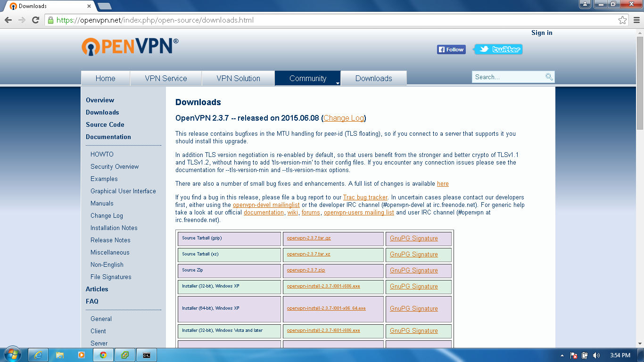This screenshot has height=362, width=644.
Task: Select the Chrome taskbar icon
Action: click(x=103, y=355)
